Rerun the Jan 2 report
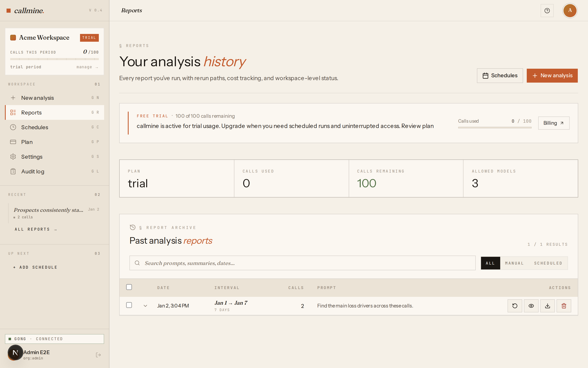This screenshot has height=368, width=588. click(515, 306)
